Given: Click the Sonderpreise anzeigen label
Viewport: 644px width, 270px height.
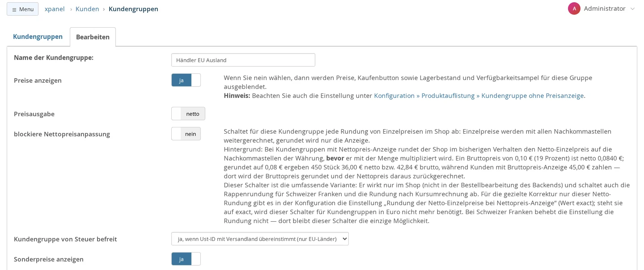Looking at the screenshot, I should (x=49, y=259).
